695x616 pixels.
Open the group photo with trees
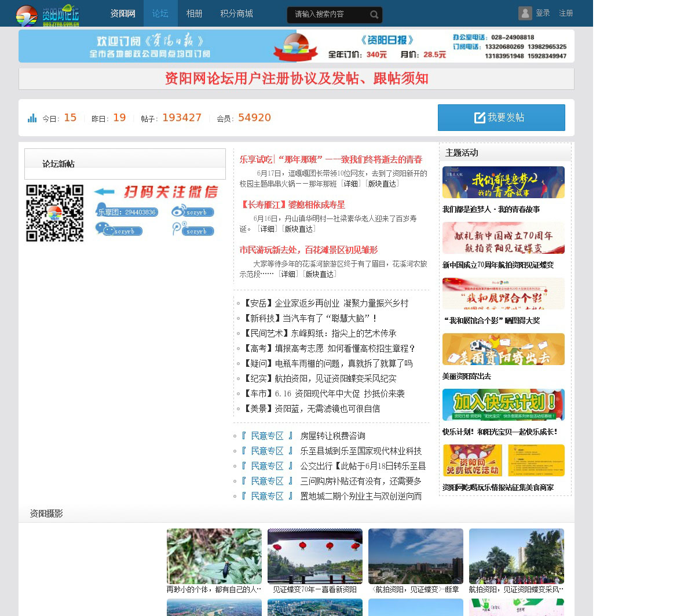tap(517, 556)
